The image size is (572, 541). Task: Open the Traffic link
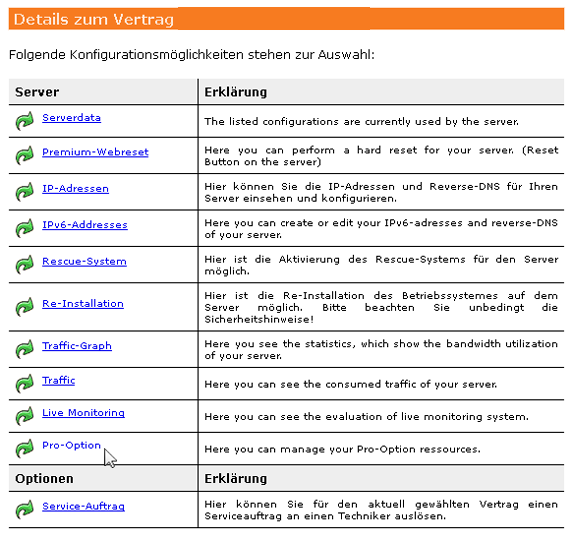tap(58, 380)
